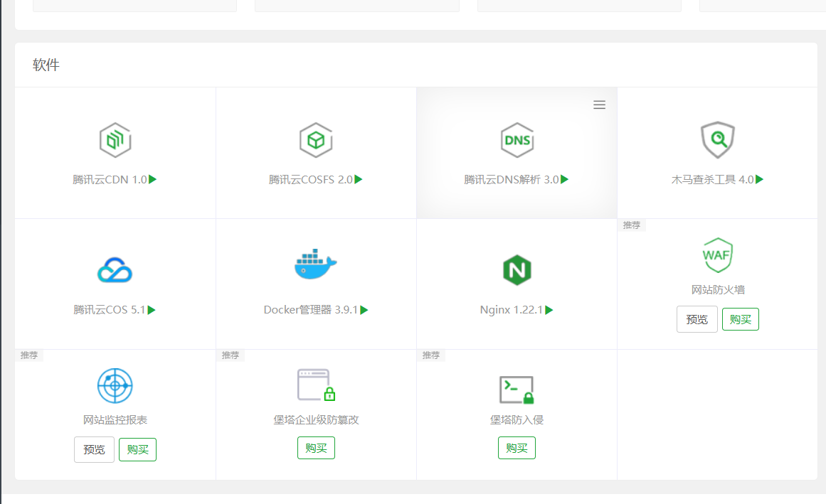Click the 堡塔企业级防篡改 browser lock icon
Image resolution: width=826 pixels, height=504 pixels.
click(x=317, y=385)
